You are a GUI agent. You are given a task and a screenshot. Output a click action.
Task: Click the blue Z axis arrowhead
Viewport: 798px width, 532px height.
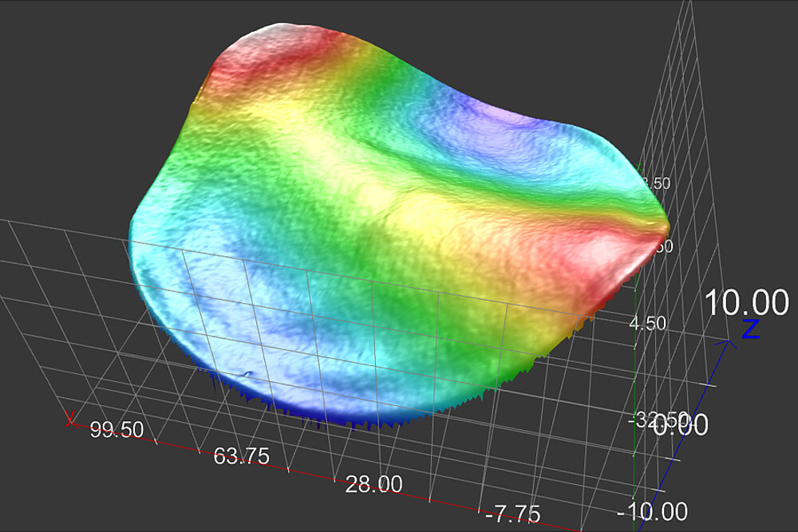[728, 345]
